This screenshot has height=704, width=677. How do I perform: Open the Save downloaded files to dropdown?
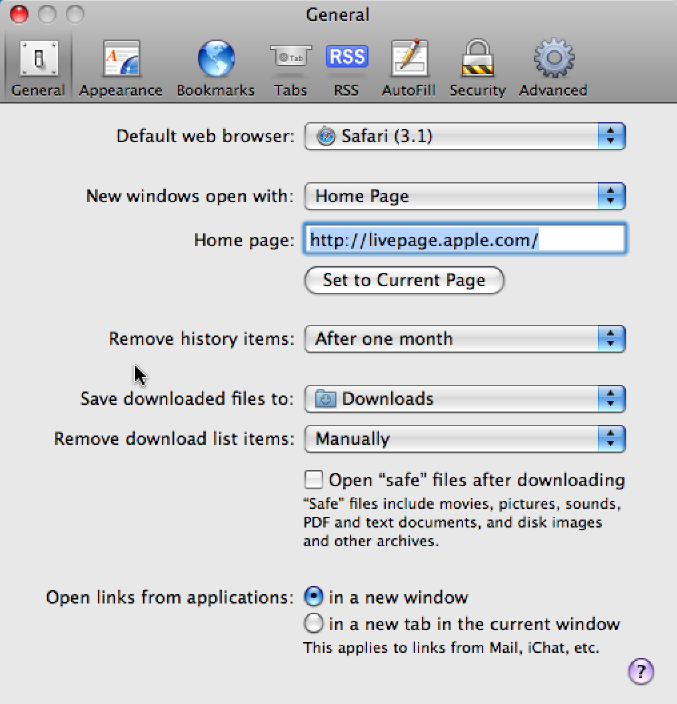(x=465, y=399)
